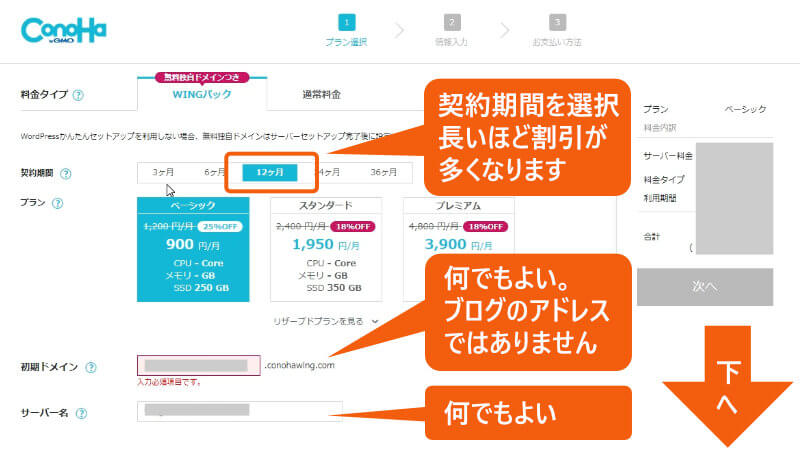Click the 入力必須項目です error message

(169, 382)
